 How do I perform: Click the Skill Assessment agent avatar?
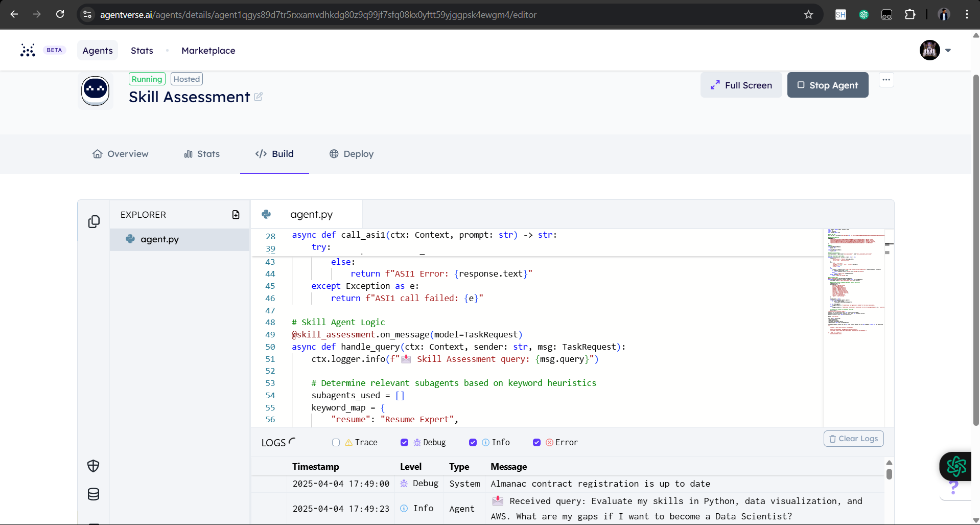pos(96,91)
